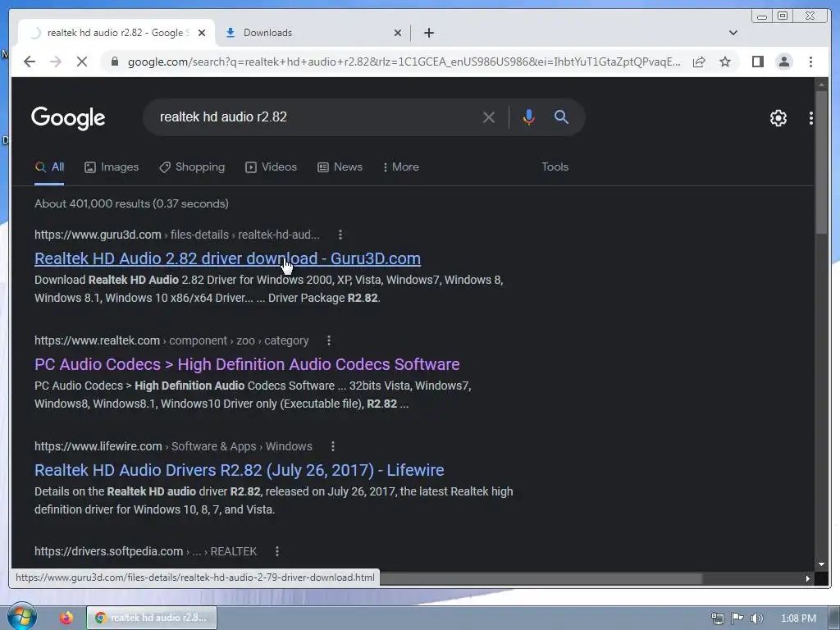Launch Firefox from the taskbar
840x630 pixels.
pyautogui.click(x=66, y=618)
